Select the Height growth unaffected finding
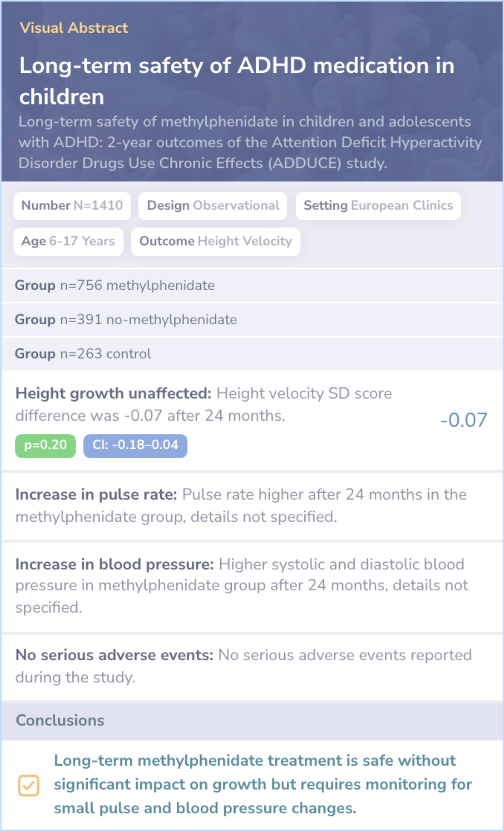 tap(252, 420)
